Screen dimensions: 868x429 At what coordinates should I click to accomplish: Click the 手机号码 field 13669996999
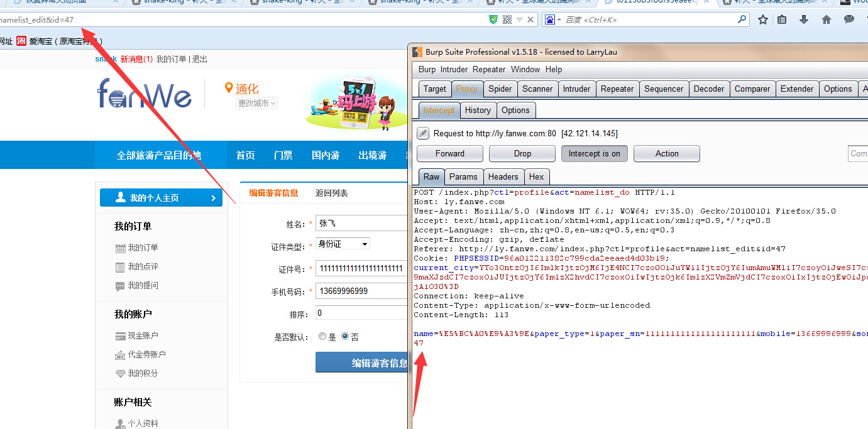click(x=361, y=291)
